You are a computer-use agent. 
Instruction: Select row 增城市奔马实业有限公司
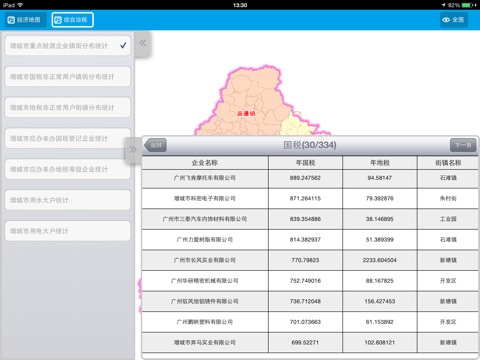coord(310,343)
